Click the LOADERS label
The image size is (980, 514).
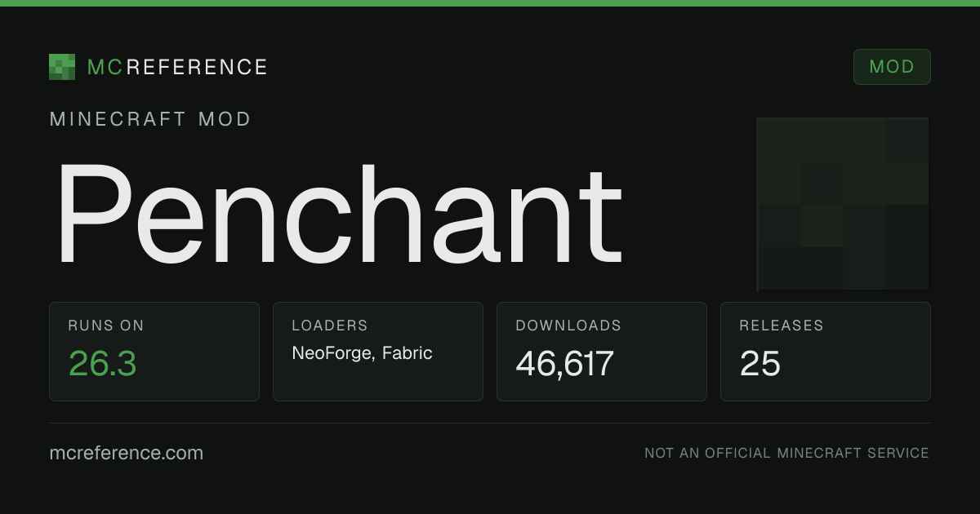point(330,326)
